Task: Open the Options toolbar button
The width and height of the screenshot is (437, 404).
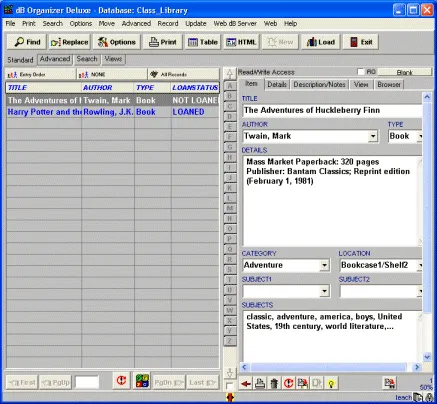Action: click(117, 42)
